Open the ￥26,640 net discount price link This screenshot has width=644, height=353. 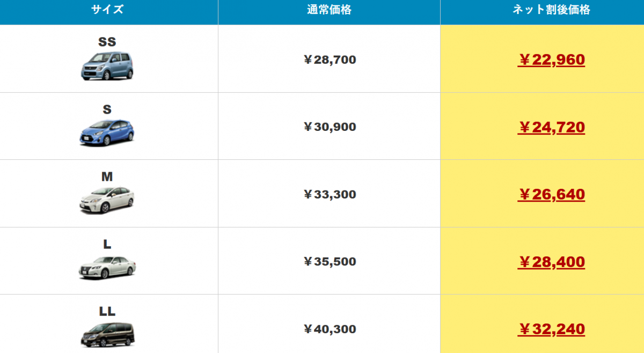[x=551, y=194]
